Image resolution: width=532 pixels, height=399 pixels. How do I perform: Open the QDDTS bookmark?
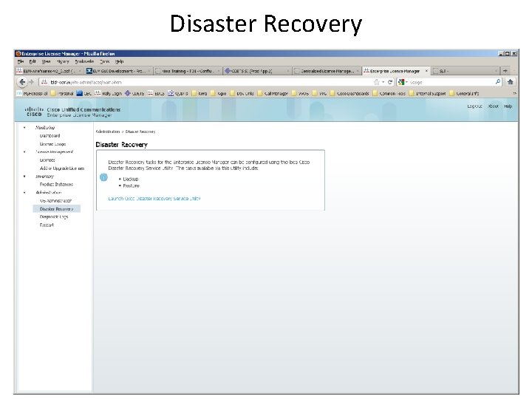tap(177, 93)
